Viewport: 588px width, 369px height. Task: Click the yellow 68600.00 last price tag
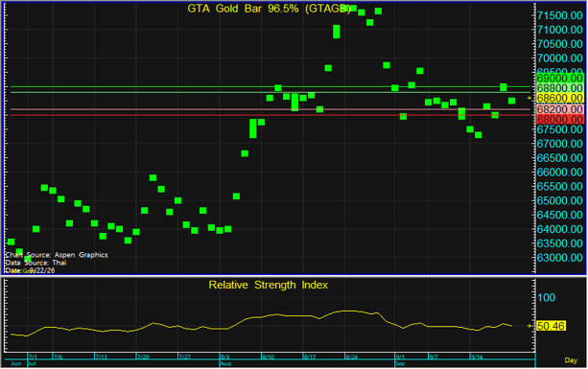pyautogui.click(x=560, y=98)
